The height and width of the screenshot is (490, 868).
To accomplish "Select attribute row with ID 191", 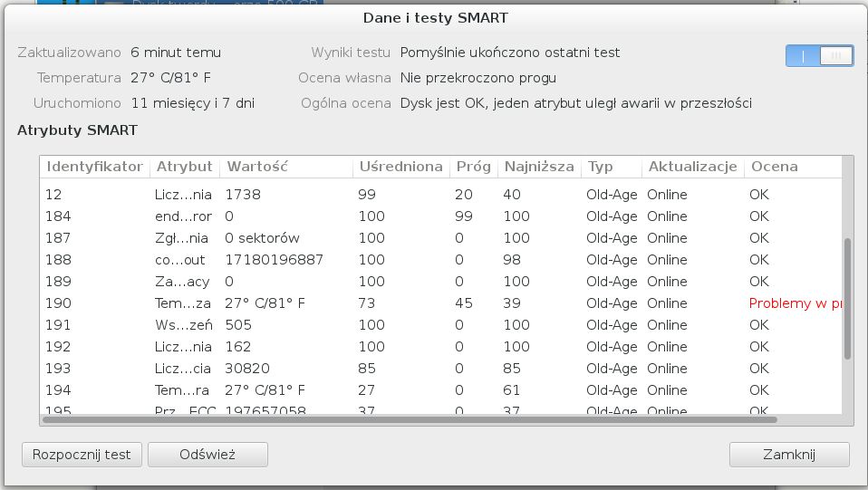I will (441, 325).
